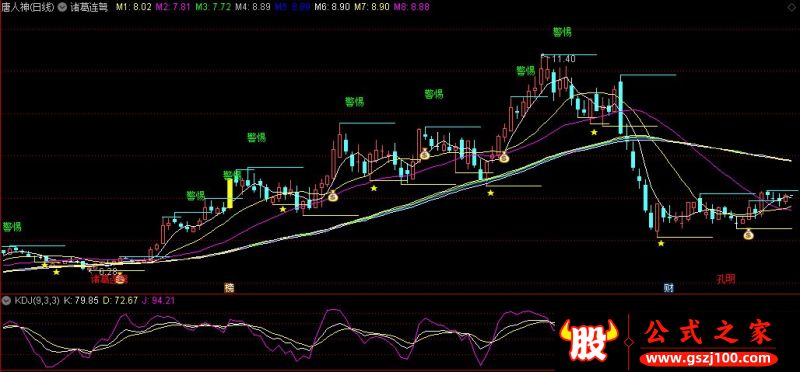The height and width of the screenshot is (372, 800).
Task: Click the M5 blue moving average value
Action: [x=292, y=8]
